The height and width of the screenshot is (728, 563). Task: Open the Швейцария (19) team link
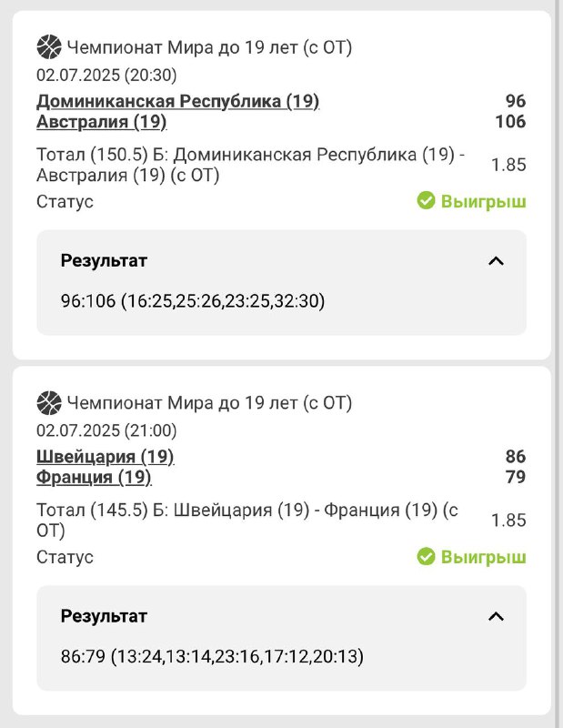(x=106, y=456)
